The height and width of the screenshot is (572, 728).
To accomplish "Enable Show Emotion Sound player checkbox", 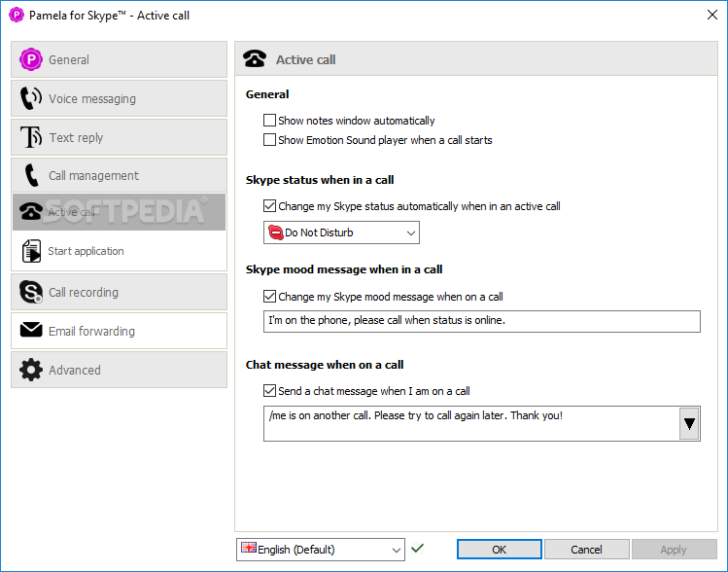I will [269, 140].
